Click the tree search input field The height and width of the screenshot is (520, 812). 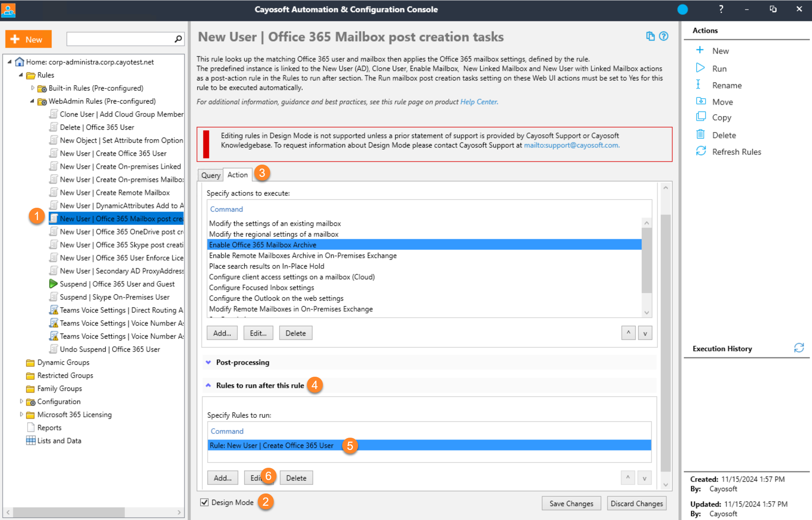click(120, 39)
